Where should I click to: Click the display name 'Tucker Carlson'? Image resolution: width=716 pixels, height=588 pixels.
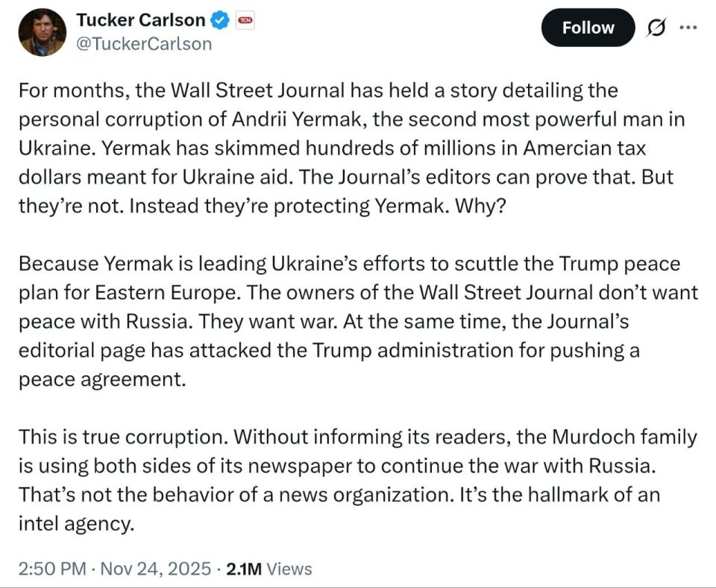click(141, 20)
